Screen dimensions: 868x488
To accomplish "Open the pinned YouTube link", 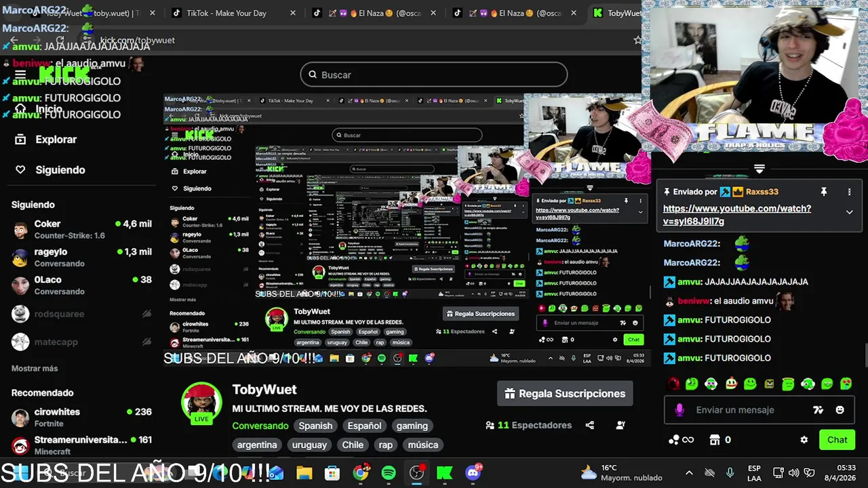I will tap(736, 215).
